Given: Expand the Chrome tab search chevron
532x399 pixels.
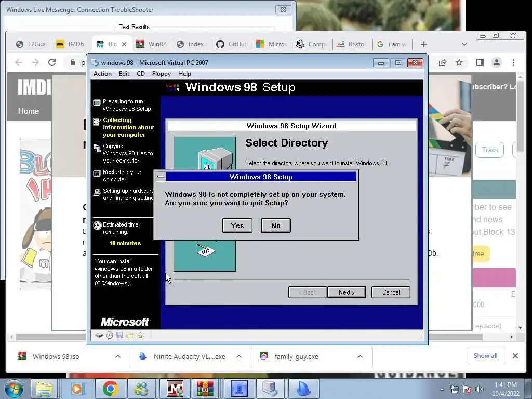Looking at the screenshot, I should tap(464, 44).
